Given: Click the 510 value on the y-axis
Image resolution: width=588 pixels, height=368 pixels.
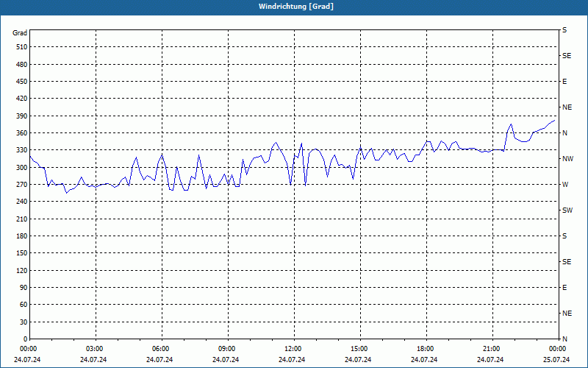Looking at the screenshot, I should (22, 47).
